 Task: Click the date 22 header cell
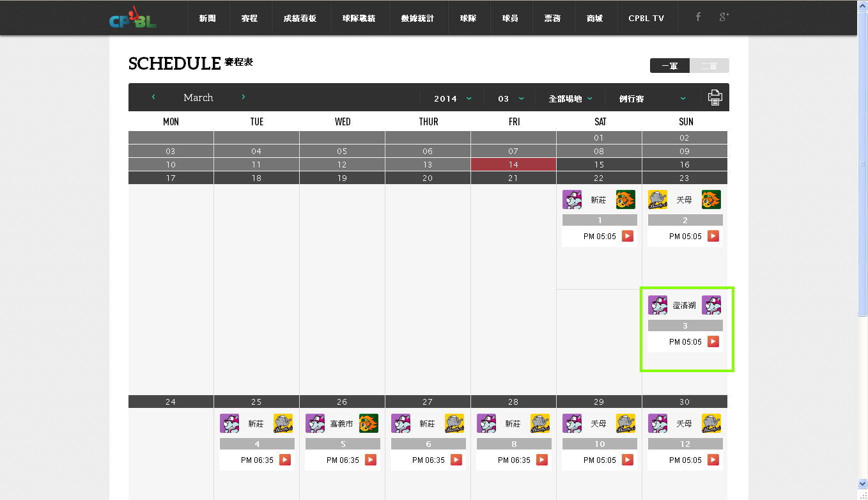(599, 178)
